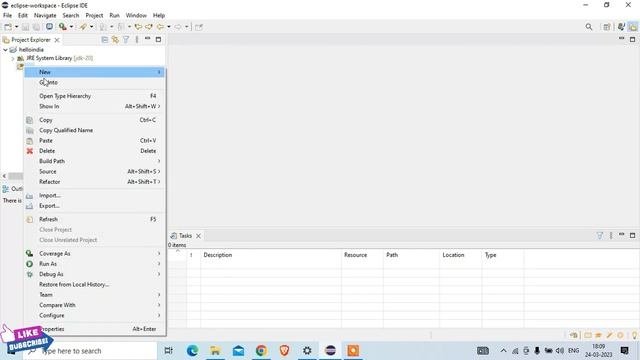Viewport: 640px width, 360px height.
Task: Open Windows Settings gear in taskbar
Action: coord(307,351)
